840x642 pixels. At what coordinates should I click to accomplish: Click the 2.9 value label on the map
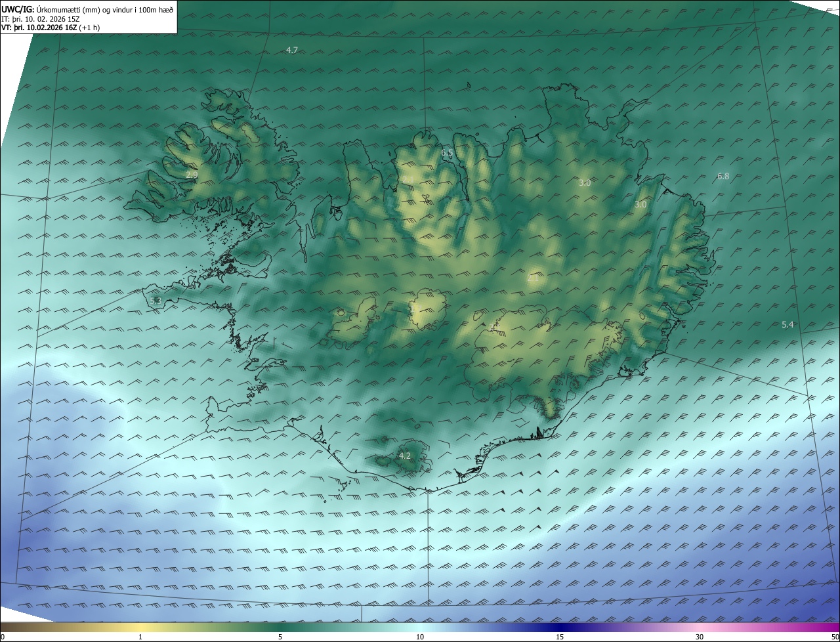pyautogui.click(x=192, y=175)
